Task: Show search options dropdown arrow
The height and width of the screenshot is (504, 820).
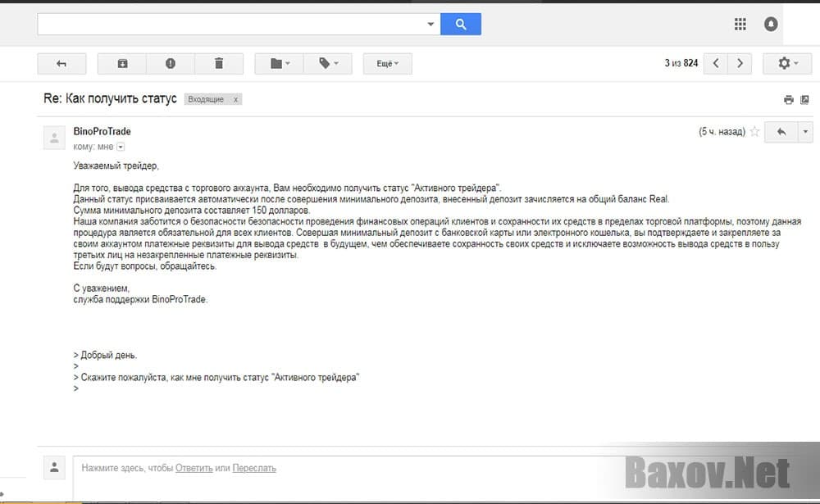Action: click(x=430, y=25)
